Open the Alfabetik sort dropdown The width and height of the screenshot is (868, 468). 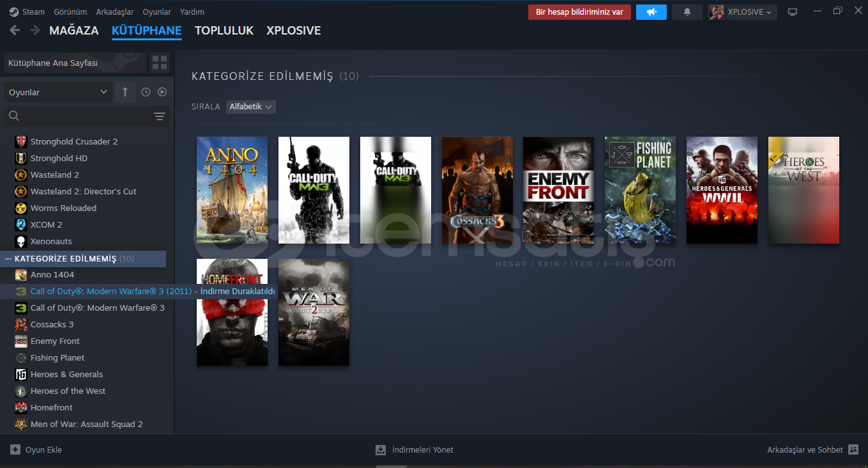tap(251, 107)
